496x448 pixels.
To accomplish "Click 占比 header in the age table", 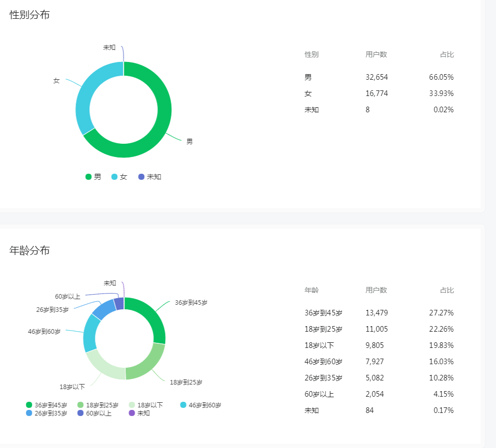I will 447,290.
